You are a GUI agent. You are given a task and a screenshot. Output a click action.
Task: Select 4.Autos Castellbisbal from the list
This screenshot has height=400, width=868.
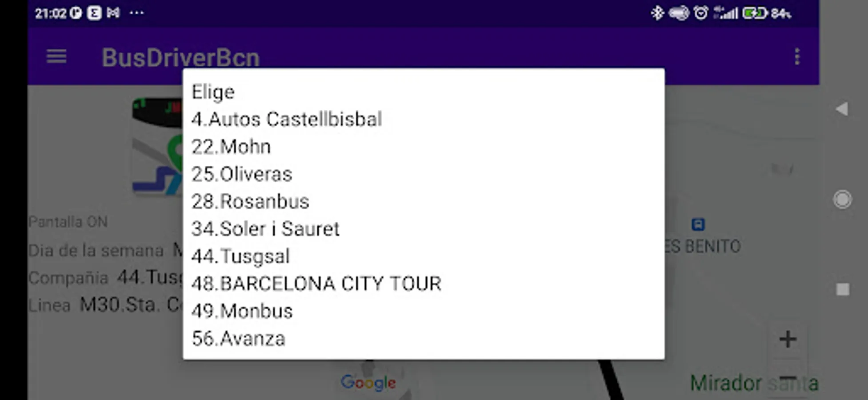click(x=287, y=120)
